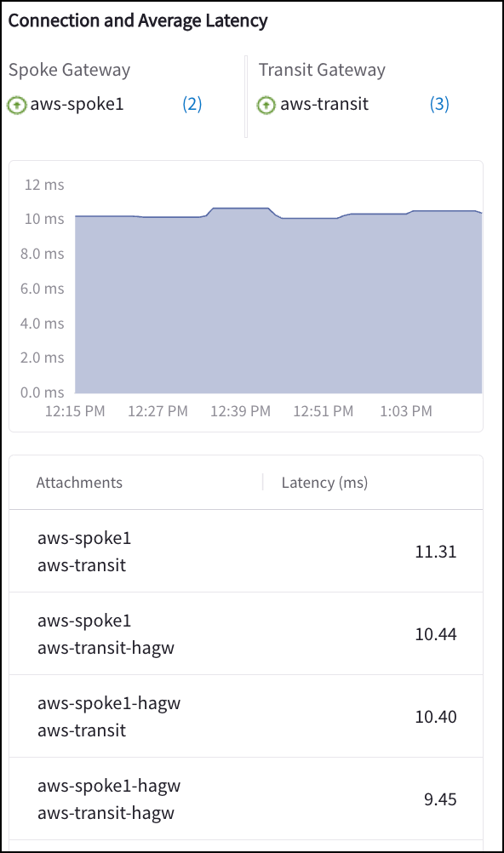Click the 12:15 PM time axis label
504x853 pixels.
(x=75, y=411)
